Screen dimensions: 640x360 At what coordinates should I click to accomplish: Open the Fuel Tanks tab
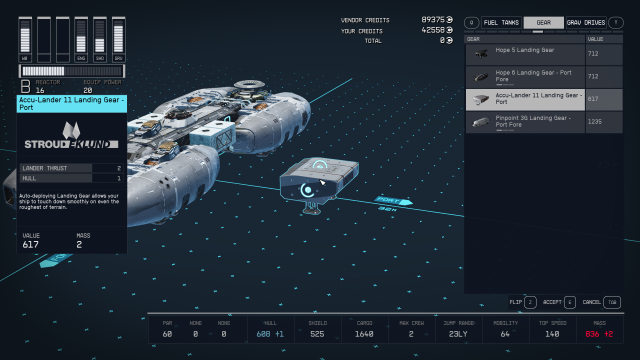[x=501, y=22]
